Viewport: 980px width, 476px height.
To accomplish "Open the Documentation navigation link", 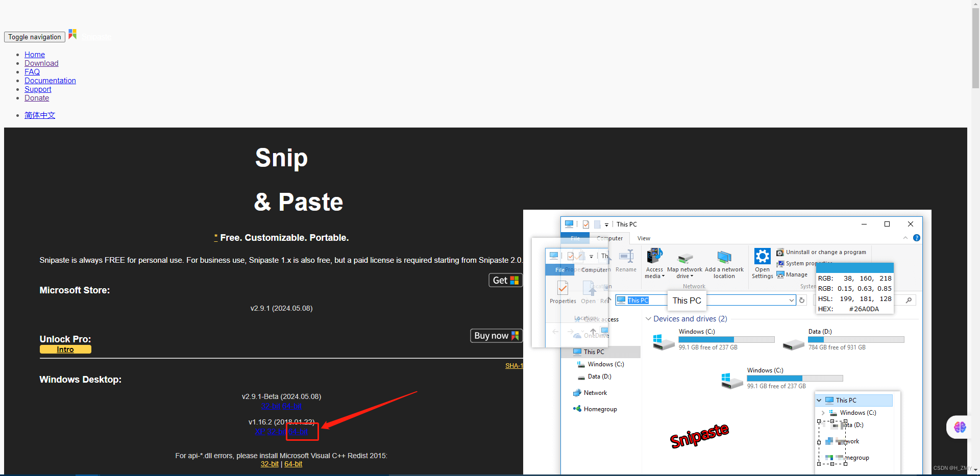I will pos(50,81).
